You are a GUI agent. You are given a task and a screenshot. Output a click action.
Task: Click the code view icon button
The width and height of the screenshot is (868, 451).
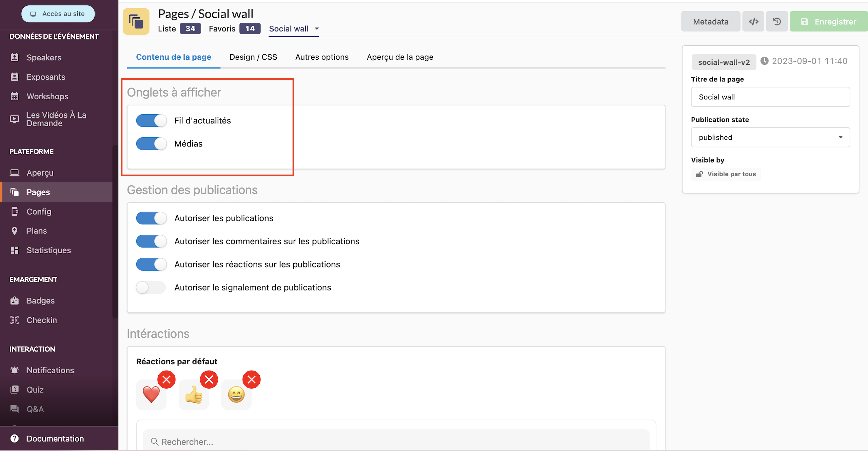[x=753, y=22]
